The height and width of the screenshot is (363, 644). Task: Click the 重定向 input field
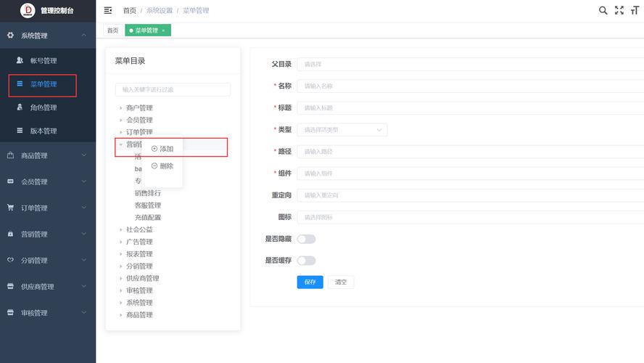pos(471,195)
